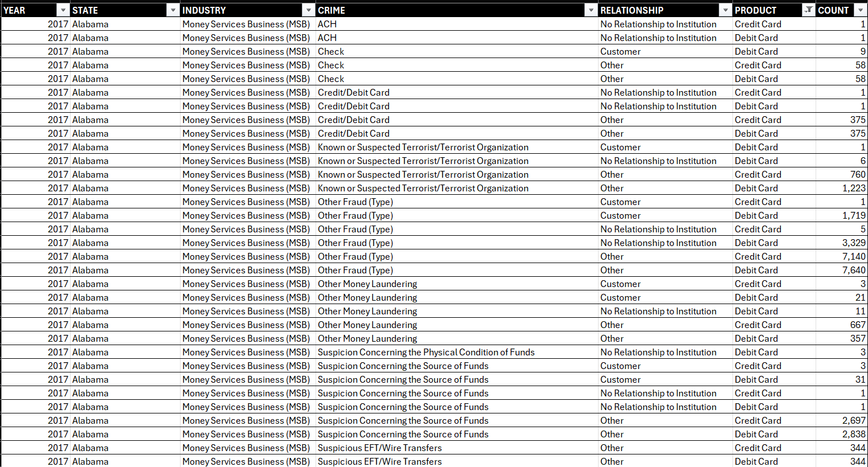868x467 pixels.
Task: Select the count cell showing 7,640
Action: pyautogui.click(x=842, y=270)
